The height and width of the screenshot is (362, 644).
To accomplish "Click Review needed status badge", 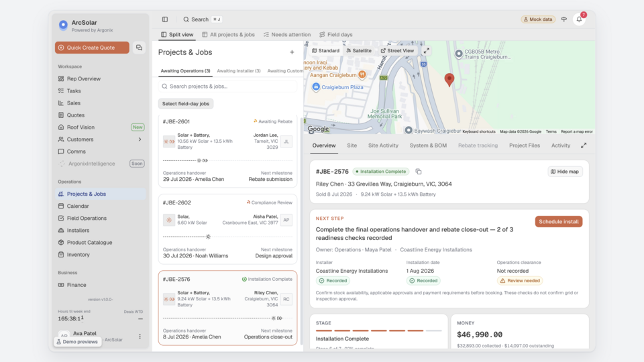I will [x=520, y=281].
